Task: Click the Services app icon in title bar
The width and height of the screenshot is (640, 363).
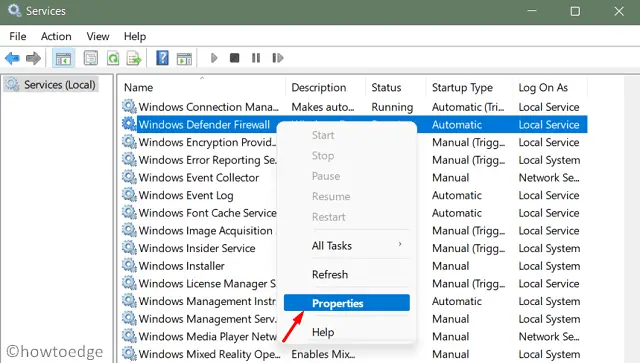Action: point(14,10)
